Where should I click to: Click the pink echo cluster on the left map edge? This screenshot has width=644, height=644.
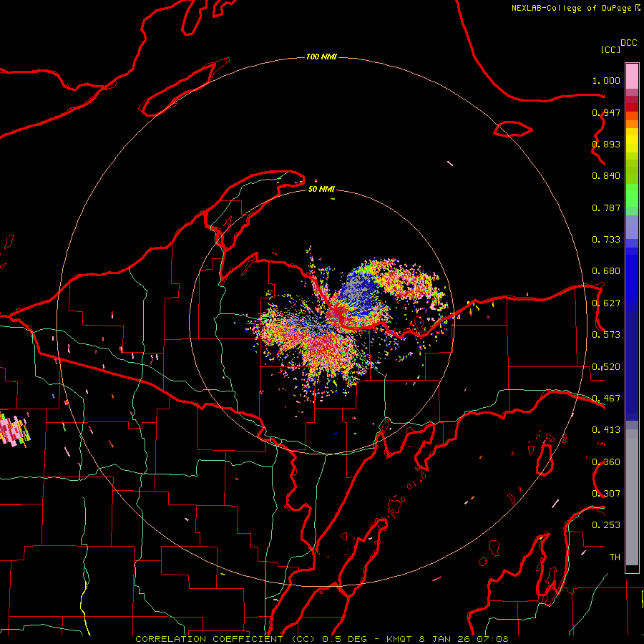[x=14, y=431]
